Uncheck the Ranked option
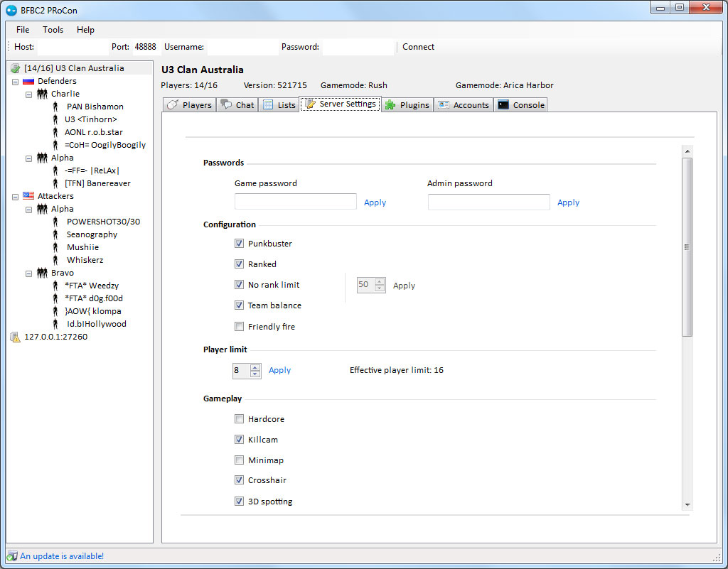 pos(239,264)
